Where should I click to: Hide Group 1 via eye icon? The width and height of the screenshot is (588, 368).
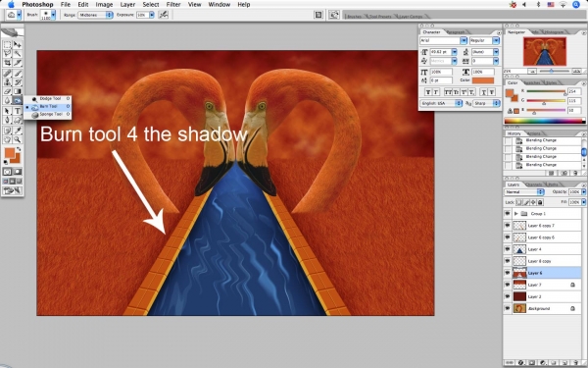[x=508, y=213]
